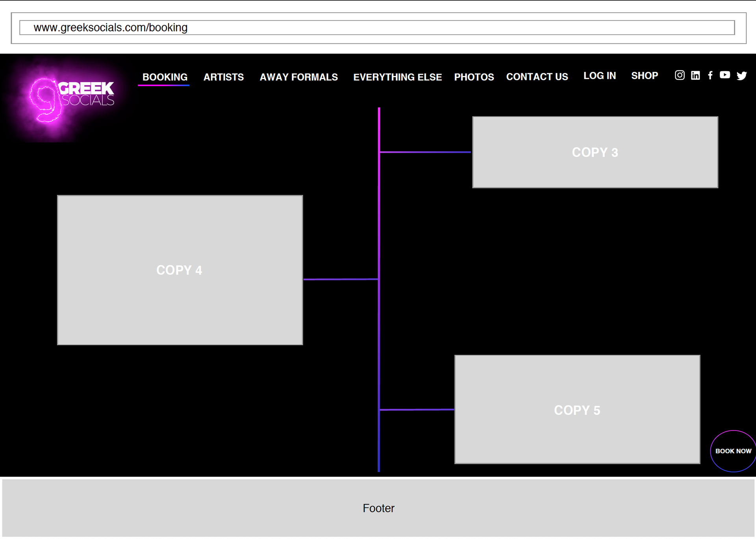756x539 pixels.
Task: Open the EVERYTHING ELSE menu item
Action: pos(398,77)
